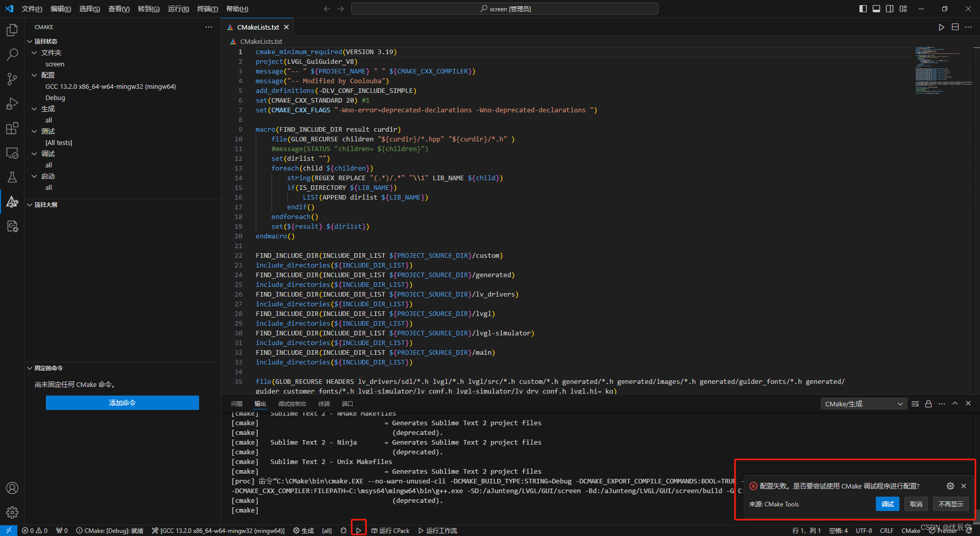Open the Testing flask view
The image size is (980, 536).
12,177
